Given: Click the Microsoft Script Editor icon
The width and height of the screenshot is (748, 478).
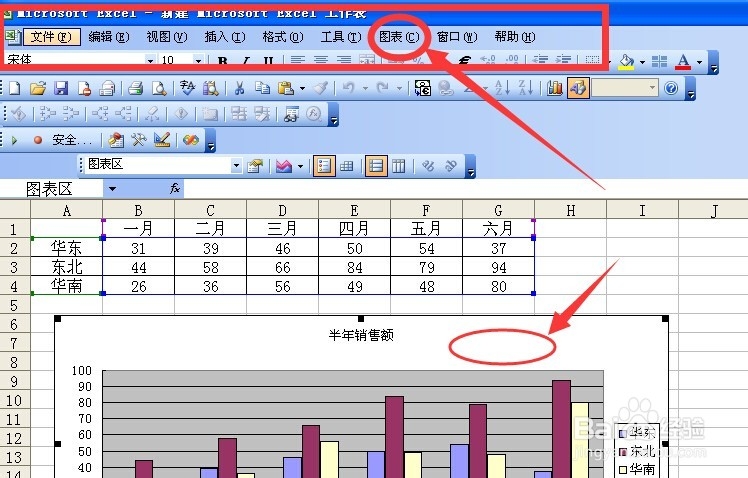Looking at the screenshot, I should tap(191, 140).
